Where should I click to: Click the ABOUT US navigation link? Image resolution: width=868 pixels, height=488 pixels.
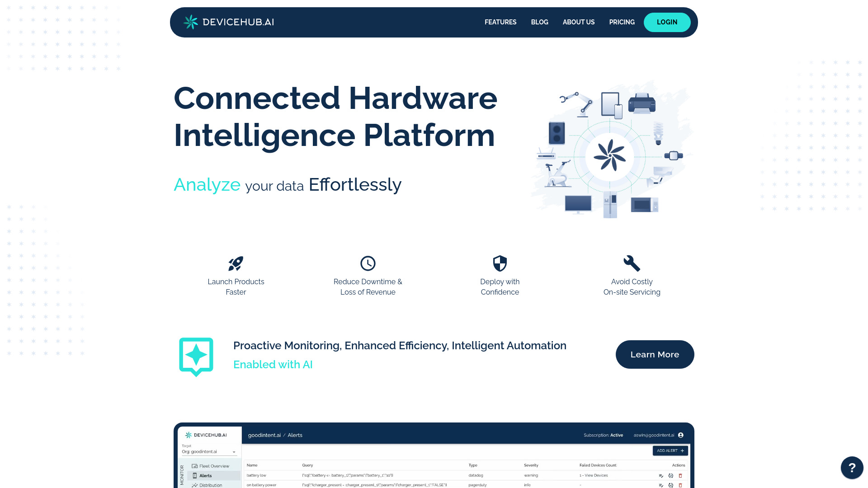pyautogui.click(x=578, y=22)
